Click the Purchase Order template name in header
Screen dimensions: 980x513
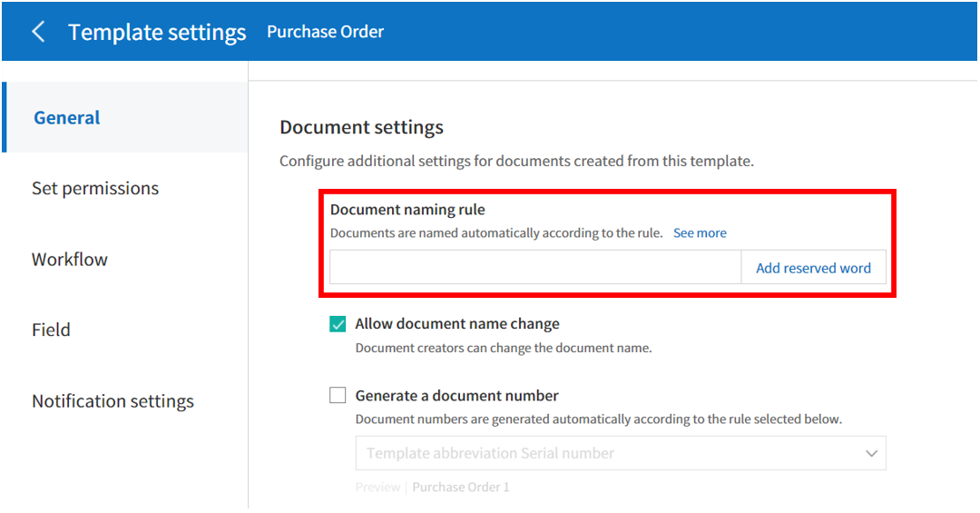(x=325, y=32)
